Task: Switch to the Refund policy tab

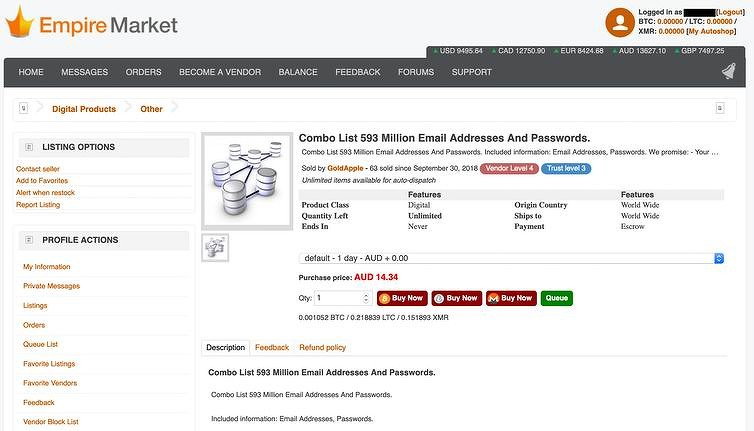Action: point(323,347)
